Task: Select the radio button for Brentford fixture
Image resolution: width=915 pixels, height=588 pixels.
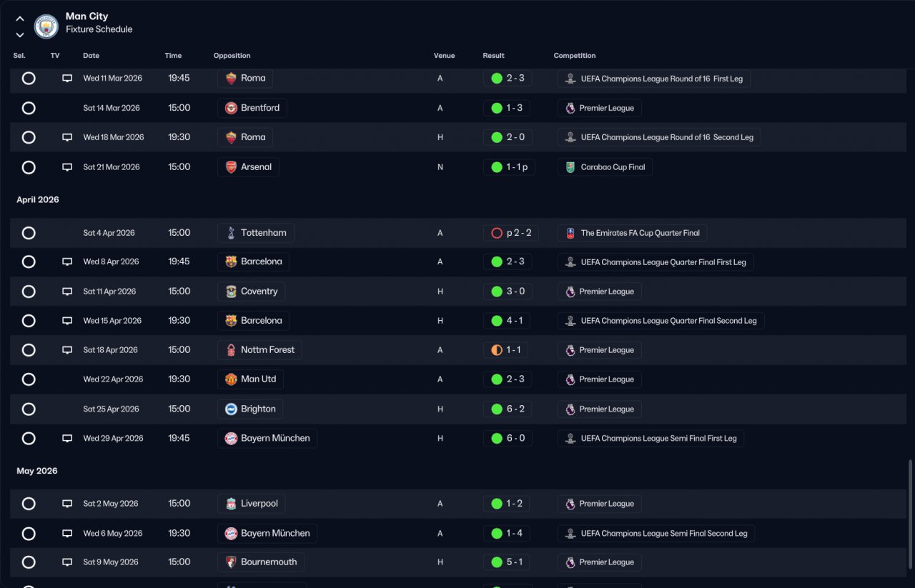Action: click(29, 108)
